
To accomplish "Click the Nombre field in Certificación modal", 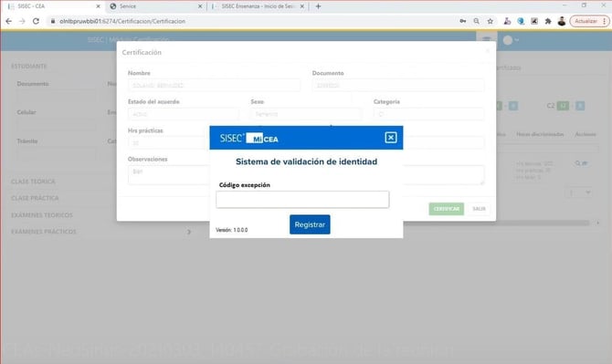I will [x=214, y=85].
